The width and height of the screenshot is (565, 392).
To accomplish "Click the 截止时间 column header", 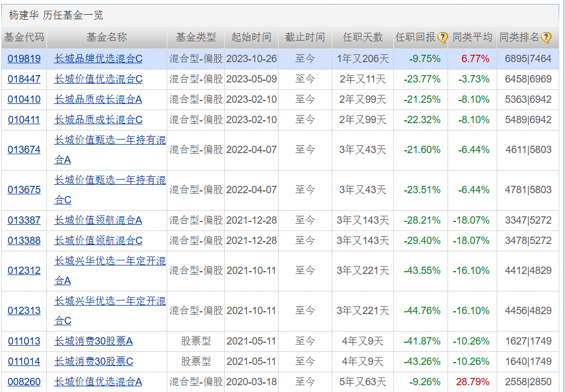I will [305, 37].
